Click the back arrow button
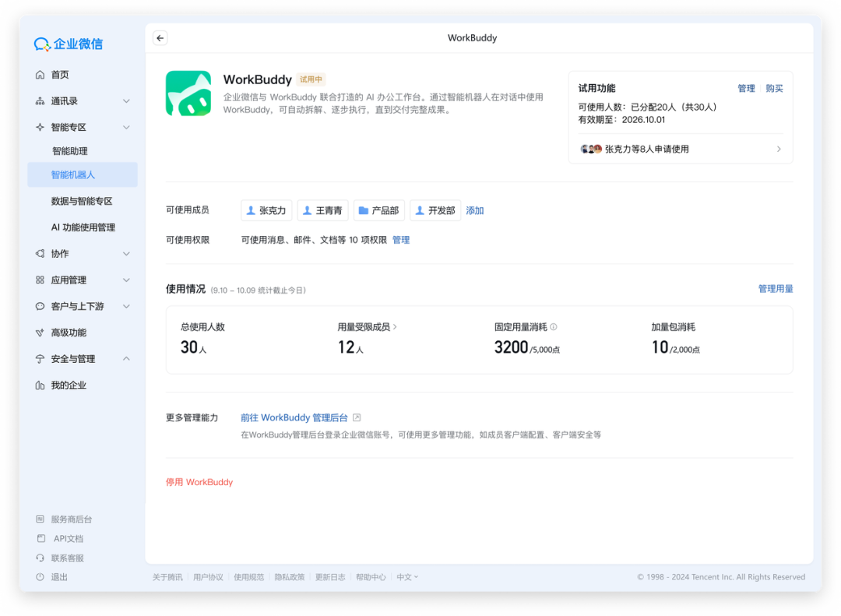Viewport: 841px width, 616px height. click(160, 38)
